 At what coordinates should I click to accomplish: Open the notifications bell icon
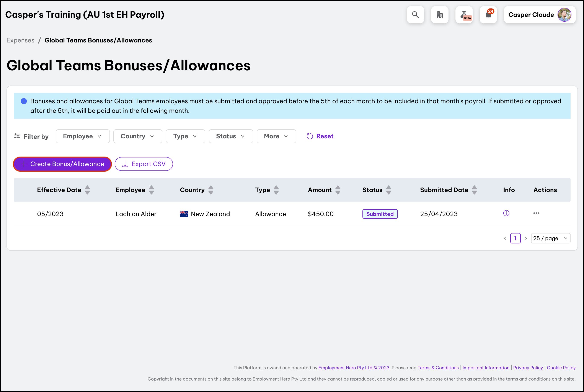(x=488, y=15)
